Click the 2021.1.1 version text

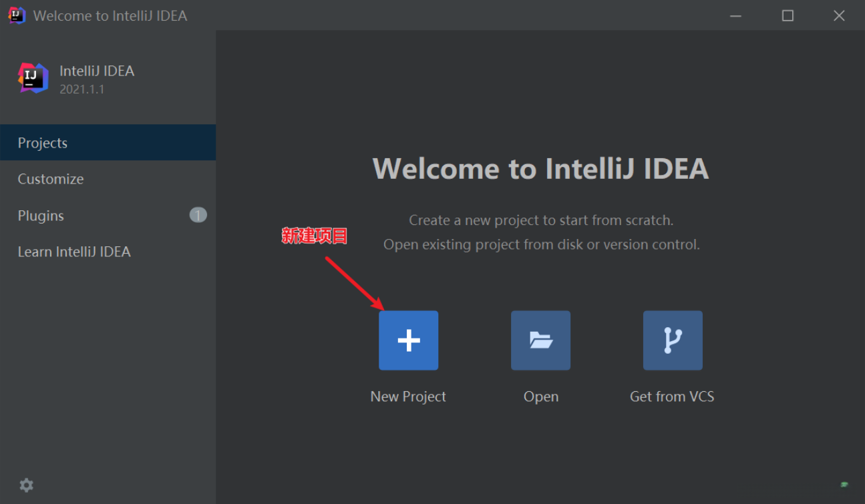pos(81,89)
